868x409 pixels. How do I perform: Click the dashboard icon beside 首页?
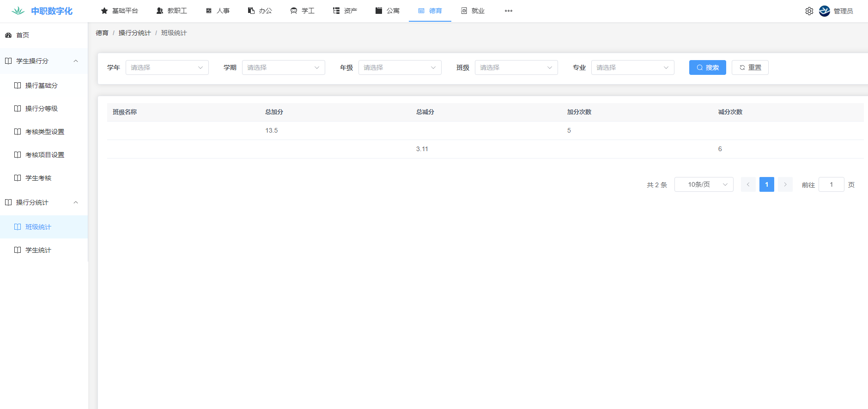[x=8, y=35]
